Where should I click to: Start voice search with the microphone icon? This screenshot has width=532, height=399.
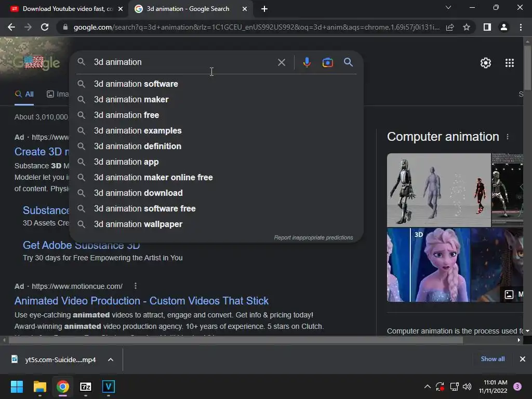click(x=307, y=62)
